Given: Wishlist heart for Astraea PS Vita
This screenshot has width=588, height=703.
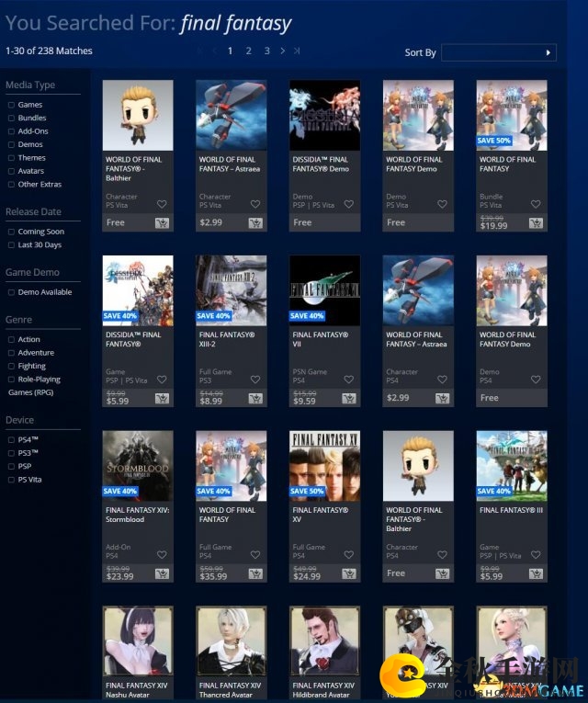Looking at the screenshot, I should (x=255, y=204).
